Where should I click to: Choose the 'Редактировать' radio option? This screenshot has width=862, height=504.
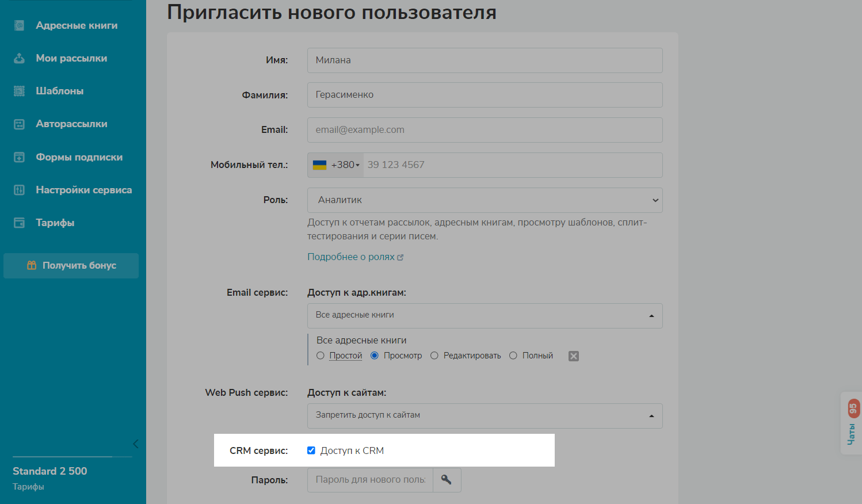pos(434,356)
